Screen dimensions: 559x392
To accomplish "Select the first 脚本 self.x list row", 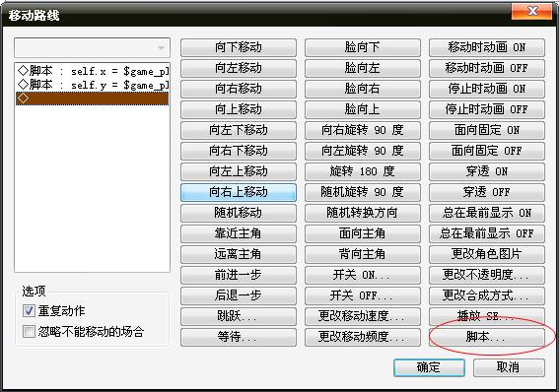I will coord(93,71).
